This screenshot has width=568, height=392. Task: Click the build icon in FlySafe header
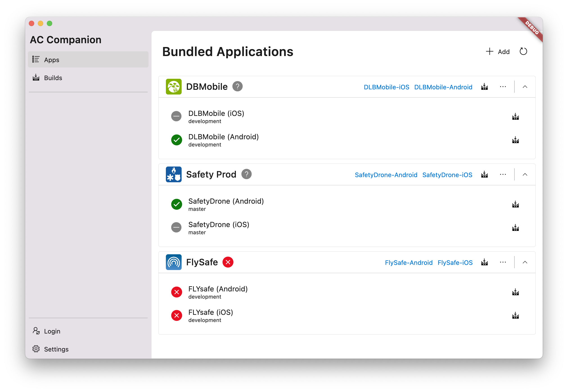point(484,262)
